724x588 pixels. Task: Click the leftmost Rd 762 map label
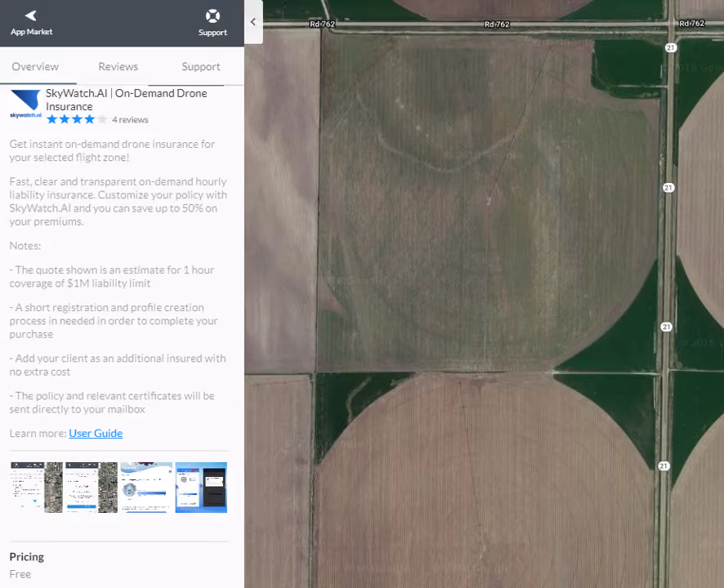[x=322, y=24]
